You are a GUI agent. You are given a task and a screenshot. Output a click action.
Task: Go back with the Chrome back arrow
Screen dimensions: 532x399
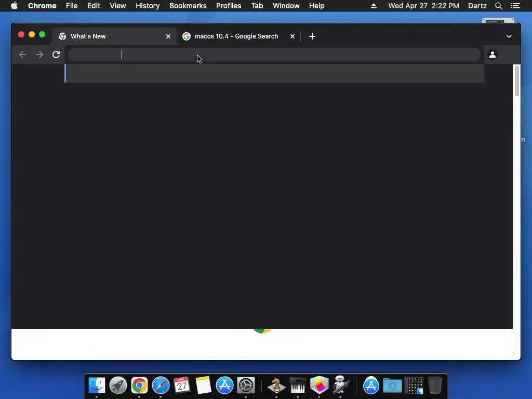(x=23, y=55)
